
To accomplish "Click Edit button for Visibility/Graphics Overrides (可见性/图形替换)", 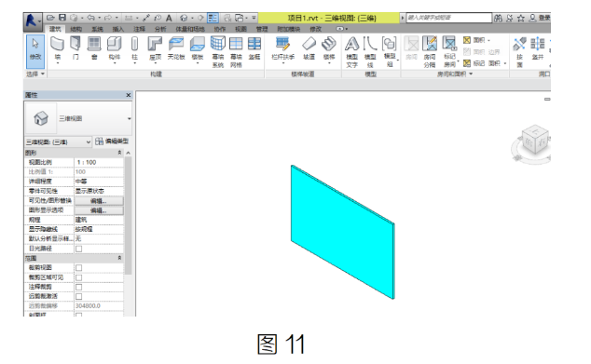I will click(99, 201).
